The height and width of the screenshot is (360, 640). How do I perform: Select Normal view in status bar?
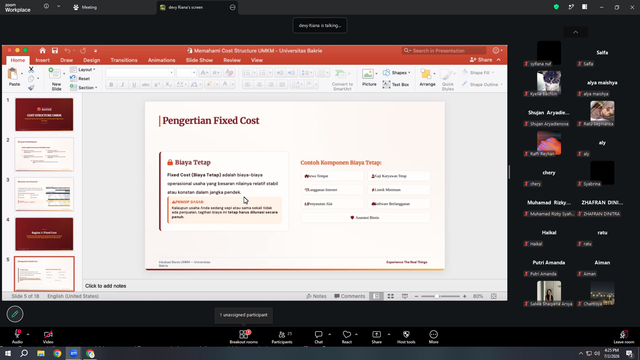(x=376, y=296)
